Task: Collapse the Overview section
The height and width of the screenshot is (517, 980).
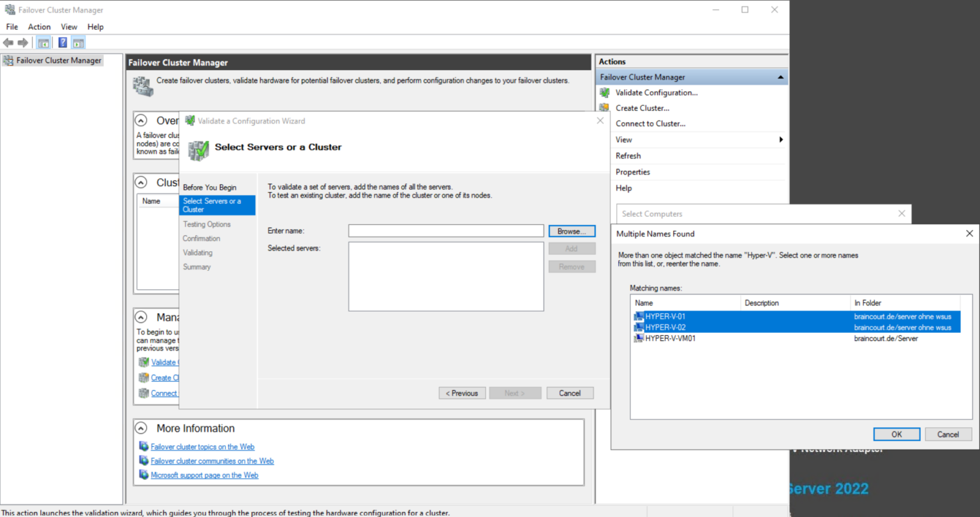Action: click(x=141, y=120)
